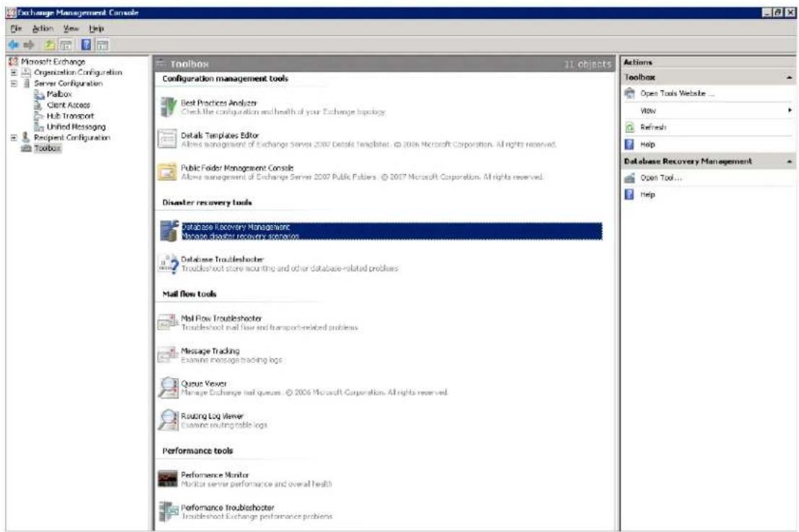The width and height of the screenshot is (799, 532).
Task: Click Performance Monitor title text
Action: click(215, 474)
